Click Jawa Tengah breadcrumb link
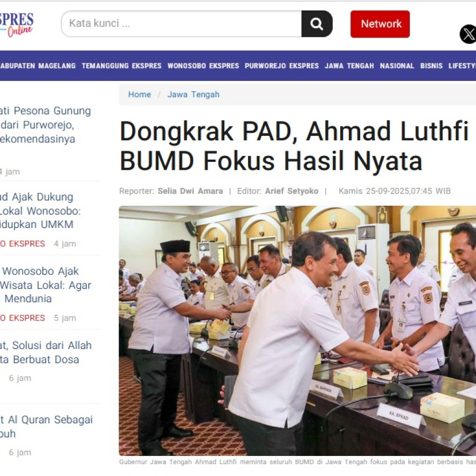This screenshot has height=476, width=476. 193,95
